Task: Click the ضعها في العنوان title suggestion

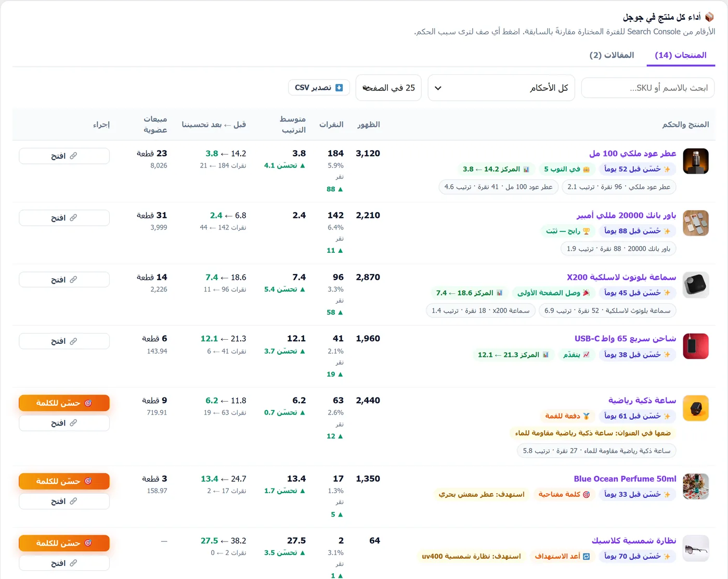Action: [x=593, y=433]
